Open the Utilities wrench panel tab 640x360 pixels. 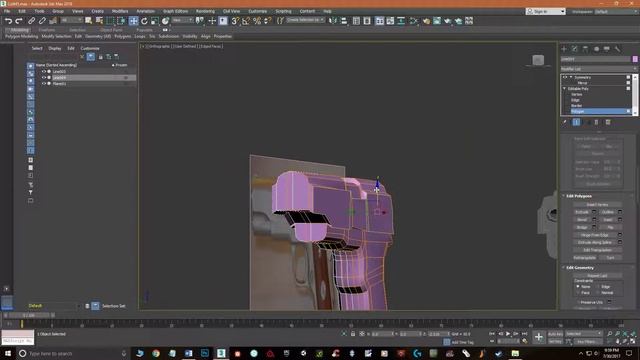click(618, 49)
